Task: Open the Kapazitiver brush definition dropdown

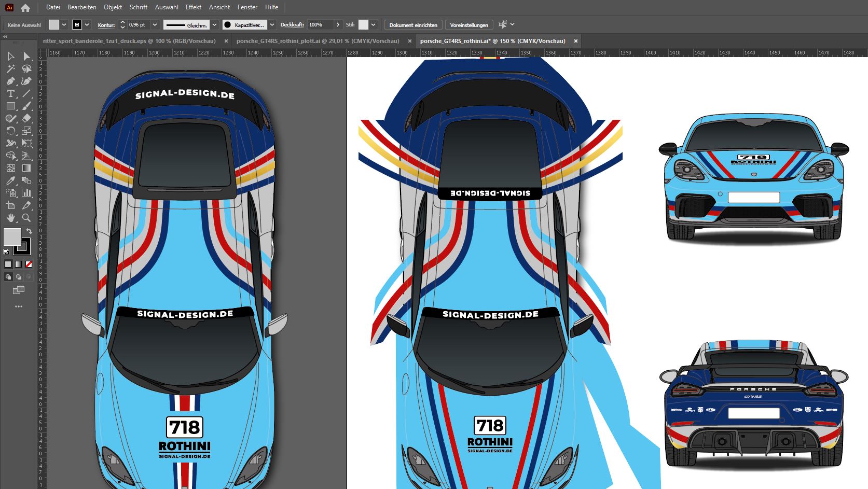Action: [x=272, y=24]
